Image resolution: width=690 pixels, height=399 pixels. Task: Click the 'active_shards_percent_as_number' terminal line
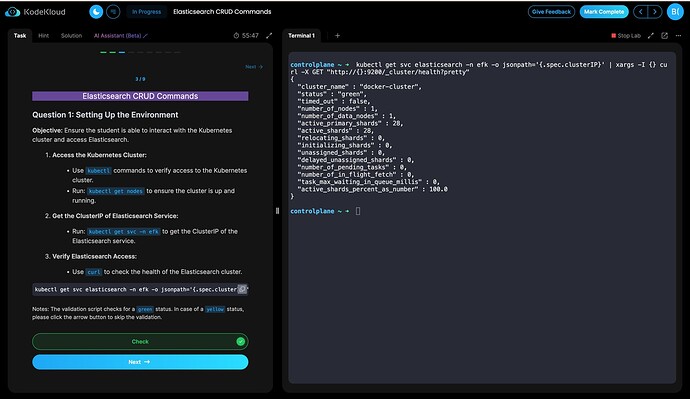[x=372, y=189]
